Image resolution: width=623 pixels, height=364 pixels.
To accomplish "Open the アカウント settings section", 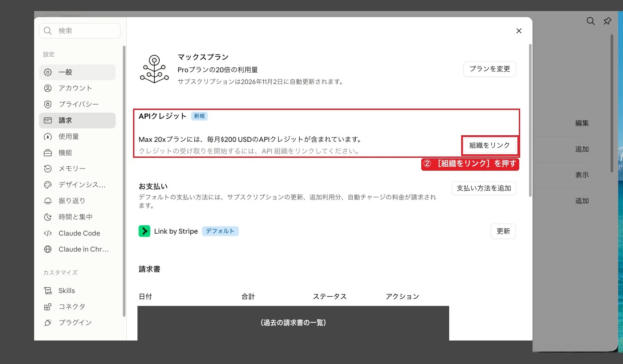I will [x=77, y=88].
